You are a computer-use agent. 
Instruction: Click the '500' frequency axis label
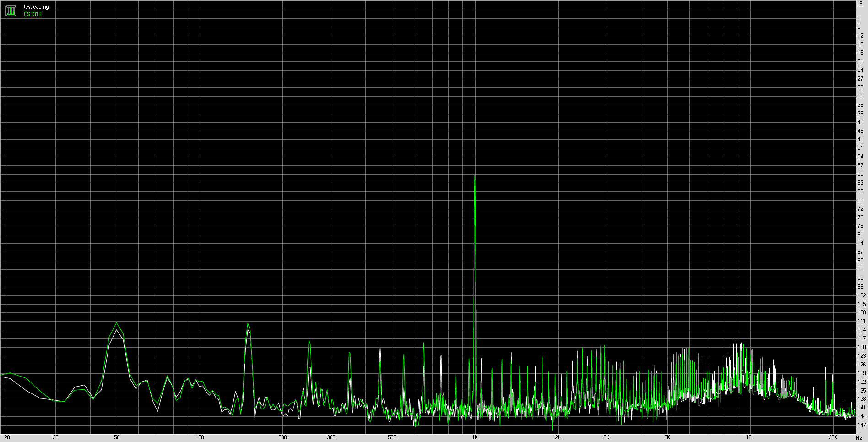click(x=392, y=437)
